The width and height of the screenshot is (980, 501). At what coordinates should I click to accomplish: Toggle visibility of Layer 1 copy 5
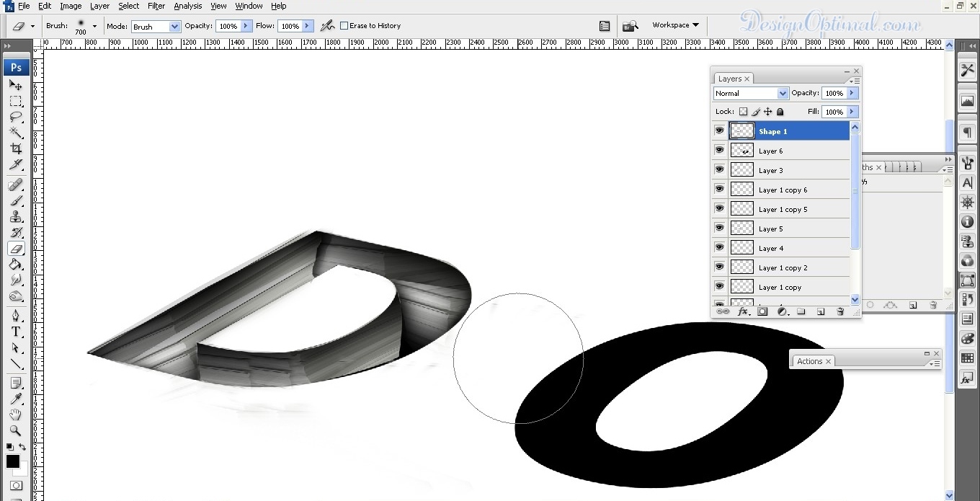(719, 208)
